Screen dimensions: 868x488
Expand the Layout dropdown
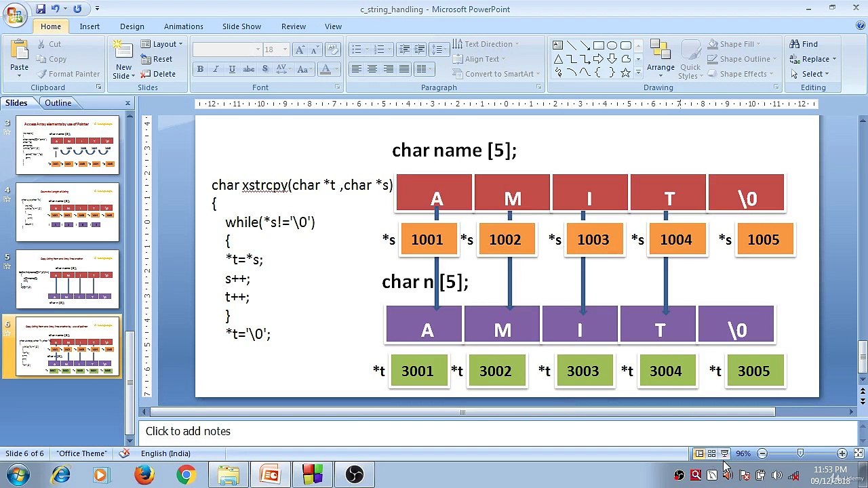point(161,44)
